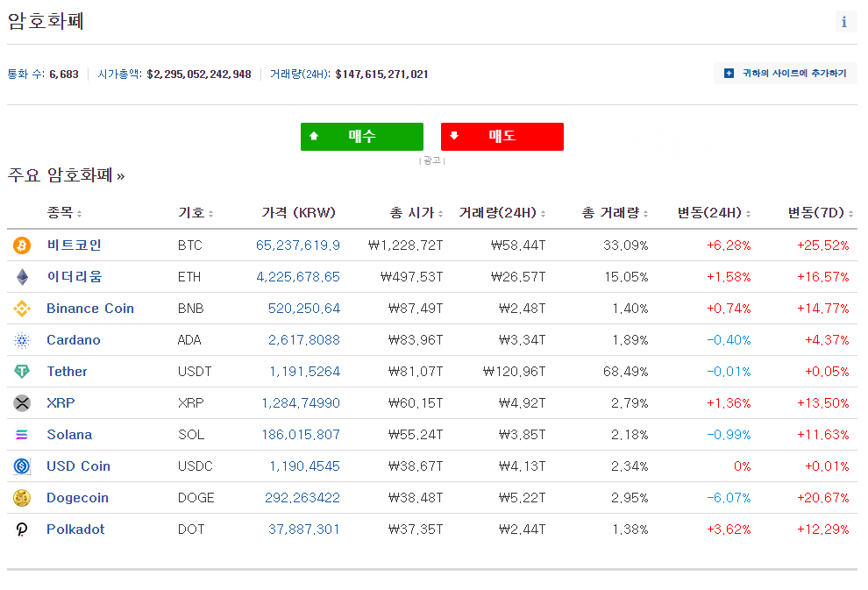This screenshot has width=868, height=590.
Task: Click Bitcoin 7D change +25.52%
Action: pyautogui.click(x=822, y=245)
